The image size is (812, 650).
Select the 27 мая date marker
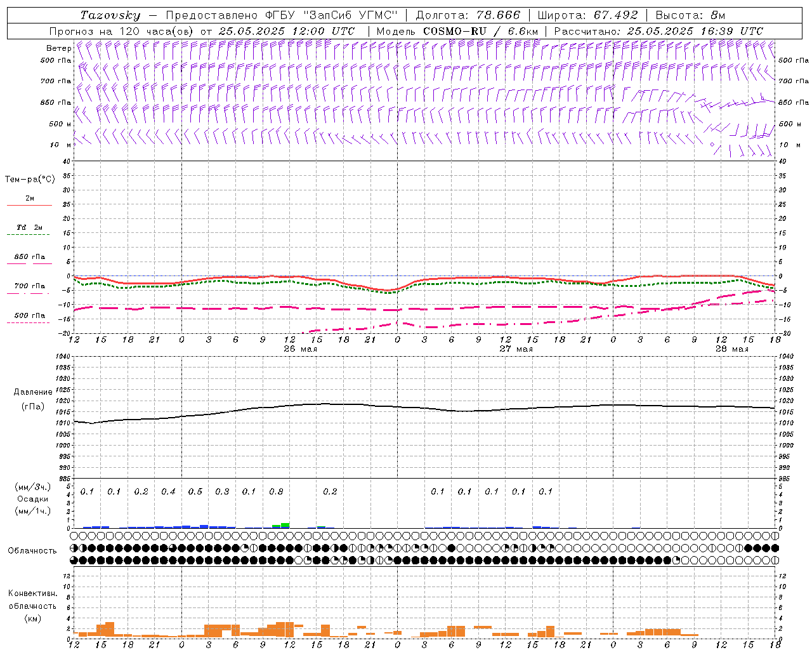[516, 349]
